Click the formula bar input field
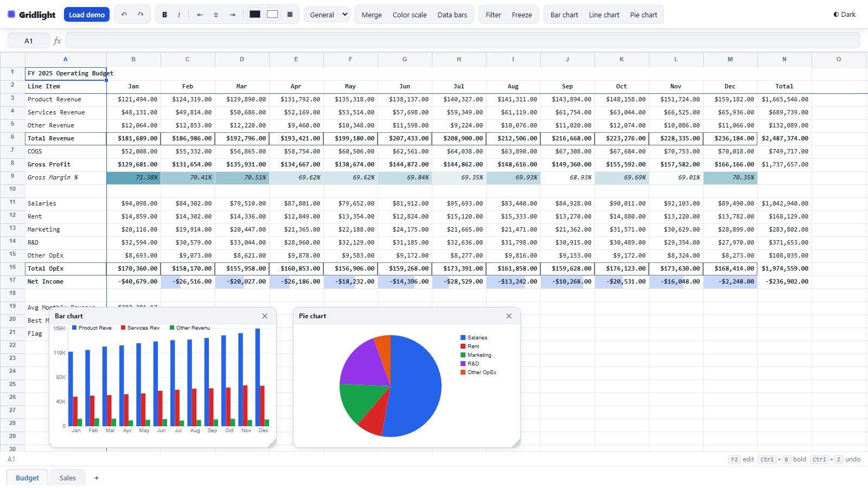Image resolution: width=868 pixels, height=488 pixels. pyautogui.click(x=463, y=41)
